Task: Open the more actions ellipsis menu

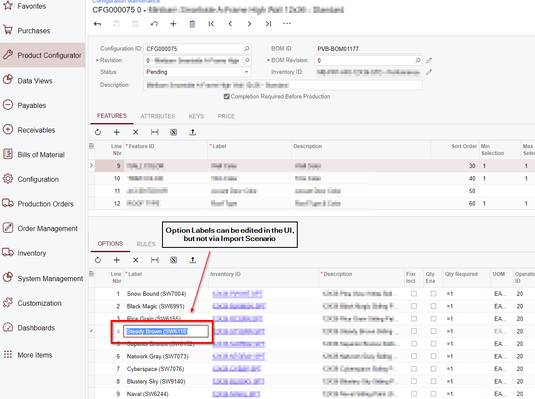Action: tap(287, 24)
